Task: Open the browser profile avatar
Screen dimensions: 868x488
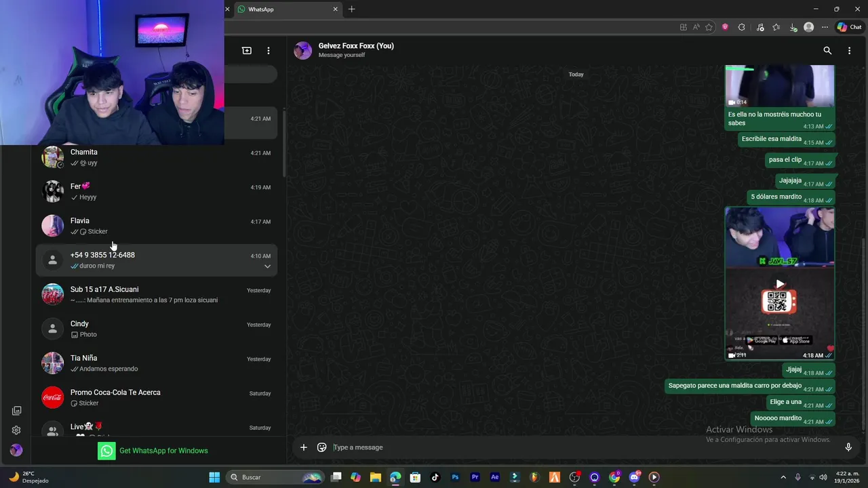Action: click(x=808, y=27)
